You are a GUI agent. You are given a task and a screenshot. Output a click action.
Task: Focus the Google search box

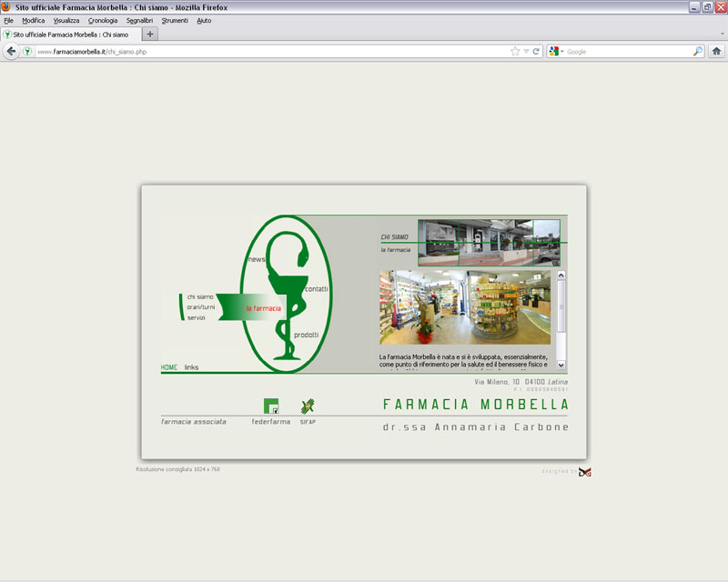628,52
